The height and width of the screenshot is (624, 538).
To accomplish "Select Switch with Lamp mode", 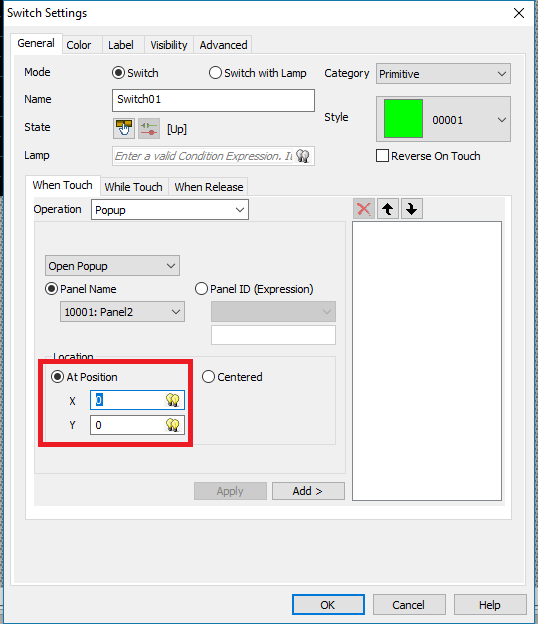I will pos(215,73).
